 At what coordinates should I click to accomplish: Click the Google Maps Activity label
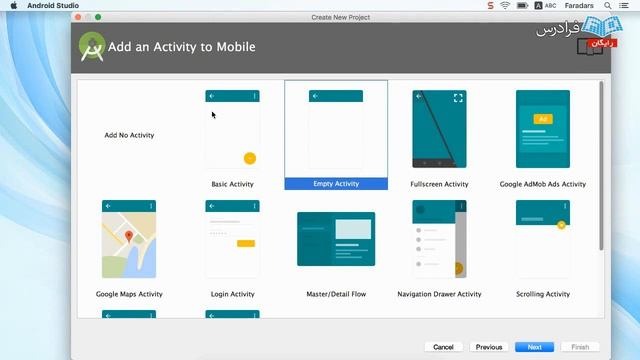point(129,294)
